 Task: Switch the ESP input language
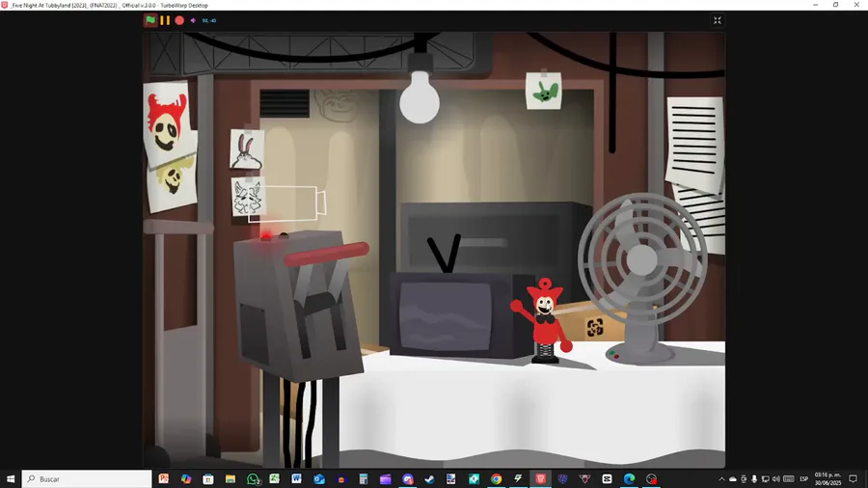coord(803,479)
